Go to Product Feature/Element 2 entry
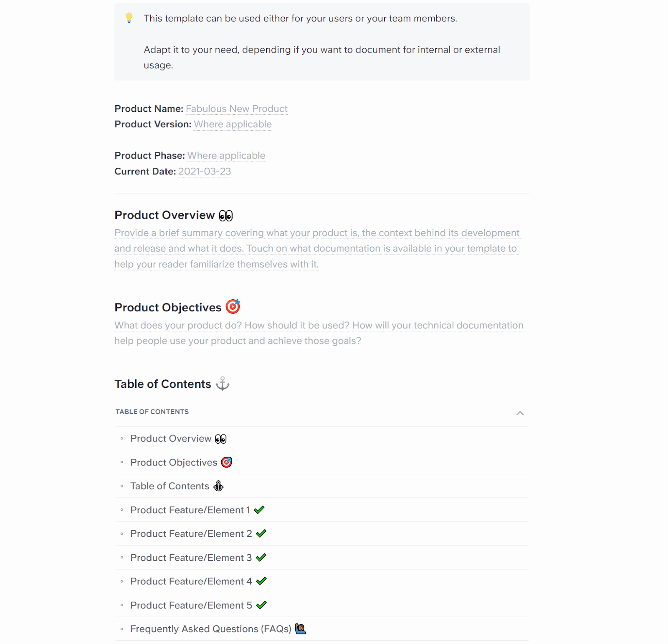 click(191, 533)
